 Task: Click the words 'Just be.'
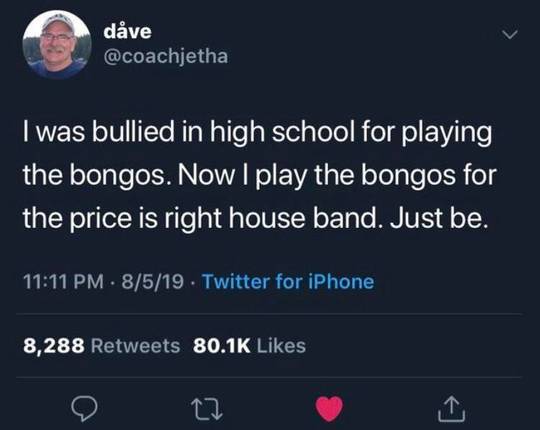pyautogui.click(x=439, y=218)
